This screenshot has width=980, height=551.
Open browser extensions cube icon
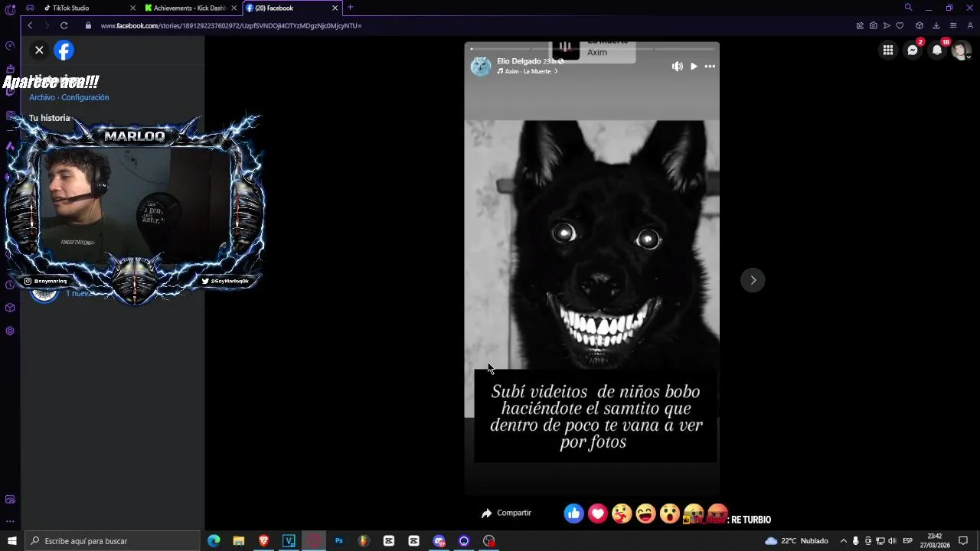pyautogui.click(x=920, y=25)
